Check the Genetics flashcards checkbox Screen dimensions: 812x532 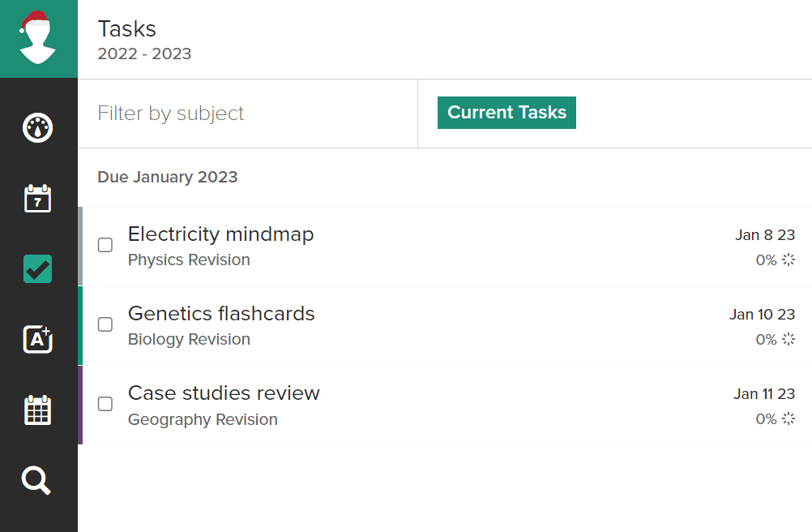tap(105, 324)
